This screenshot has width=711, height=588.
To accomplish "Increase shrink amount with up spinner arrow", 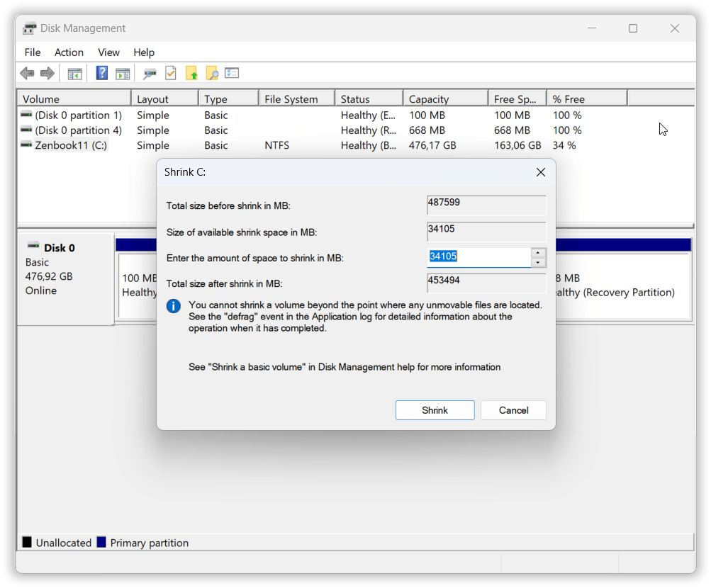I will point(539,253).
